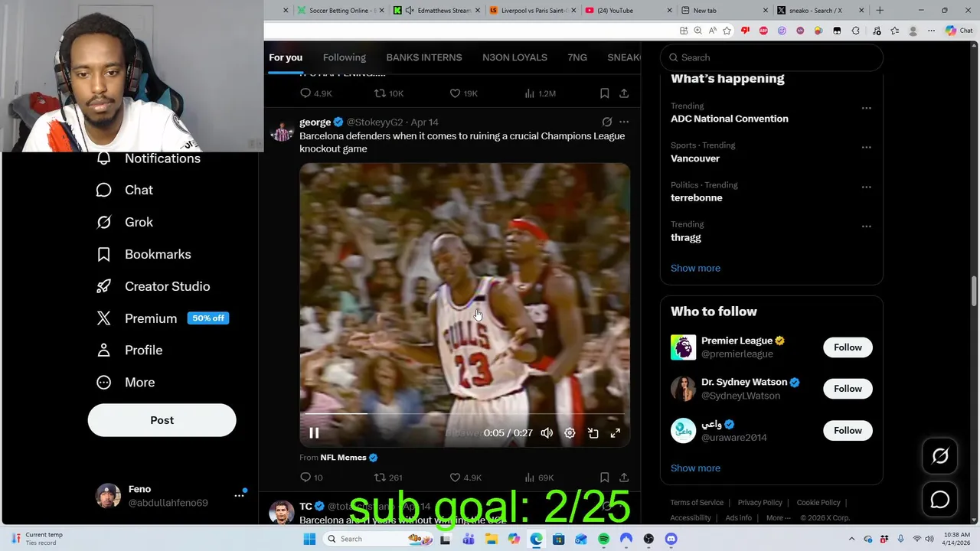This screenshot has width=980, height=551.
Task: Open Edge settings and more menu
Action: (931, 31)
